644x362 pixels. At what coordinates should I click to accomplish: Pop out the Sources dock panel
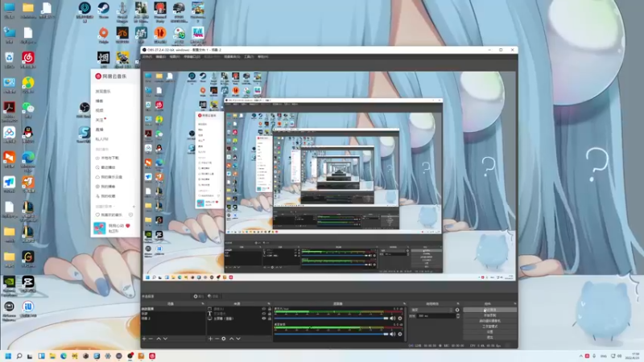point(269,304)
